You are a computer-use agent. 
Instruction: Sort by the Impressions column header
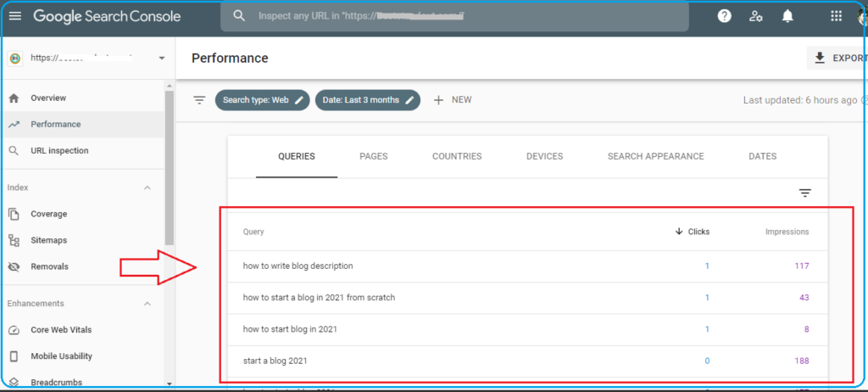pyautogui.click(x=787, y=232)
